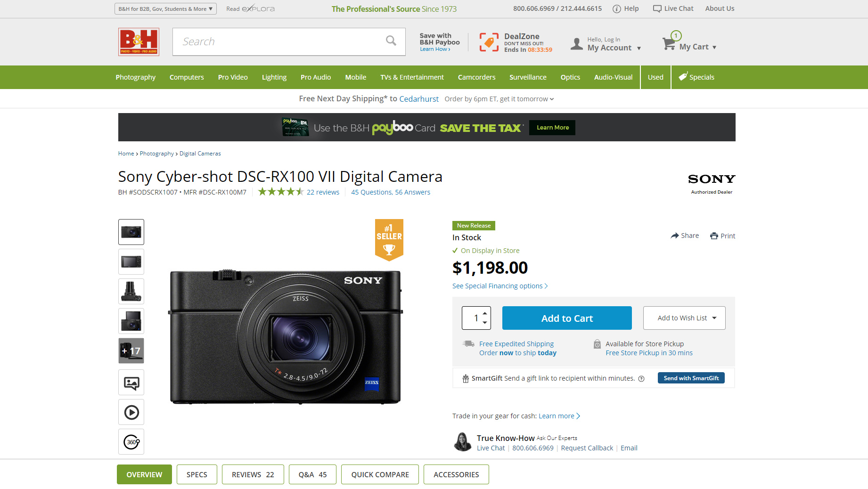Open the Optics menu
Viewport: 868px width, 489px height.
pyautogui.click(x=570, y=77)
